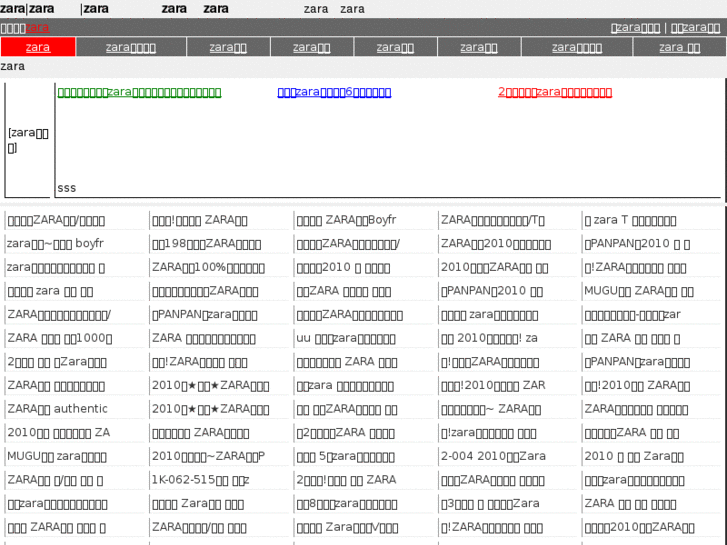Open listing starting '1K-062-515'
This screenshot has width=727, height=545.
tap(200, 480)
